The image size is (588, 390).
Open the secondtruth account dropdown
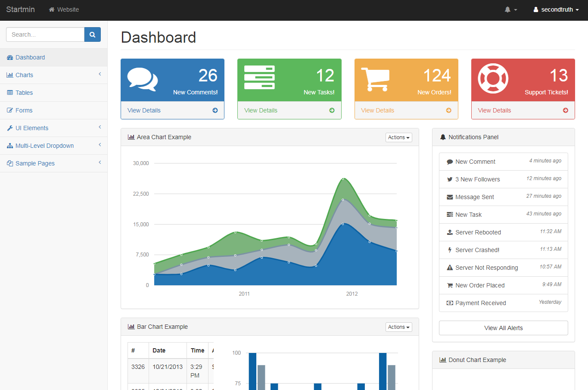point(556,9)
